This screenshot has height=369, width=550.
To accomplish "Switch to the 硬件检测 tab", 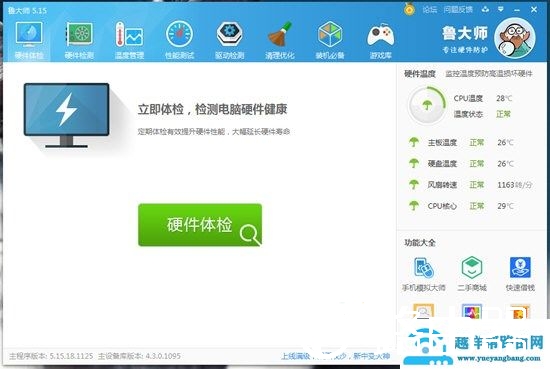I will (x=79, y=40).
